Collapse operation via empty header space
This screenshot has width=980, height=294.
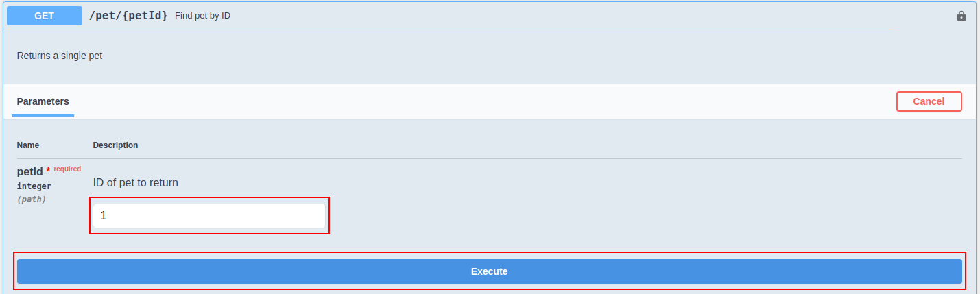(549, 15)
